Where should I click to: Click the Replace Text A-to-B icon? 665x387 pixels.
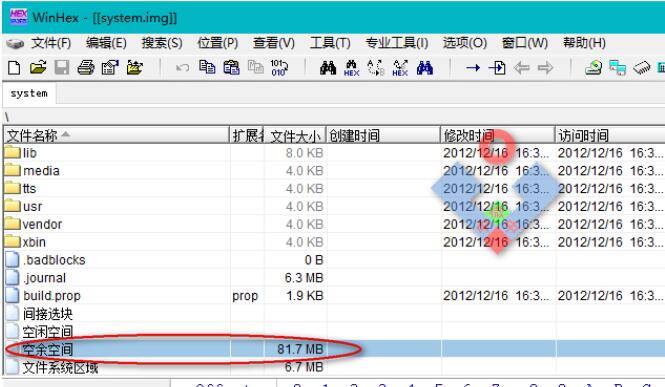coord(376,67)
